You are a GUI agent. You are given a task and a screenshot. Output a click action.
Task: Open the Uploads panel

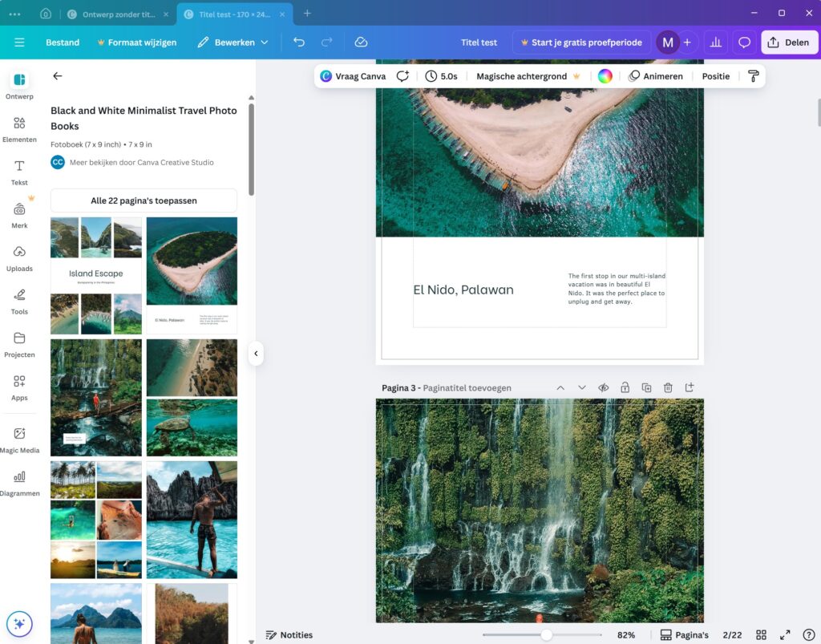19,257
